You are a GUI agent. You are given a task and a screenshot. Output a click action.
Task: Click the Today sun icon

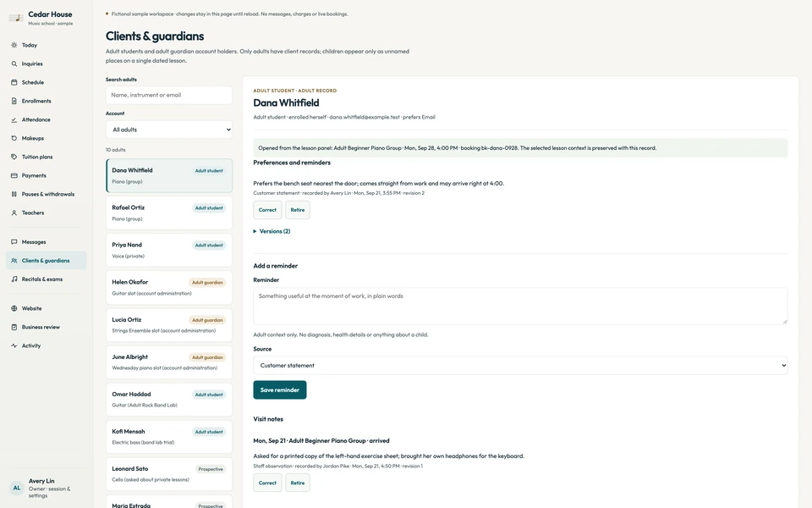pyautogui.click(x=14, y=45)
